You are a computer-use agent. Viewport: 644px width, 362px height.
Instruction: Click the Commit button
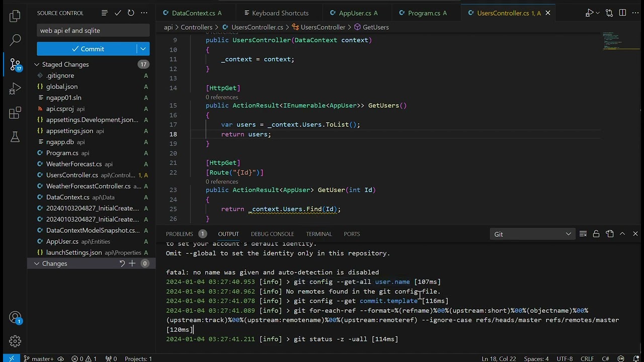87,49
